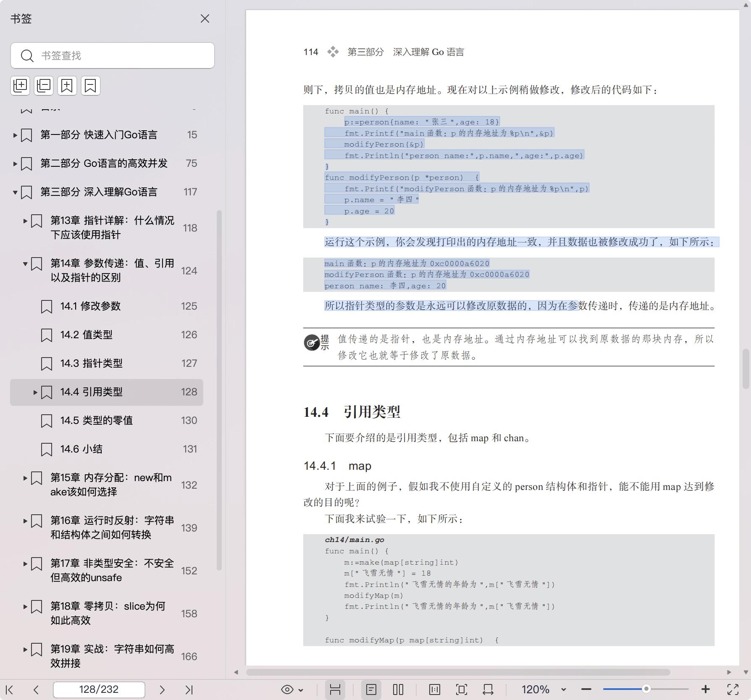Close the 书签 bookmarks panel
This screenshot has width=751, height=700.
205,19
